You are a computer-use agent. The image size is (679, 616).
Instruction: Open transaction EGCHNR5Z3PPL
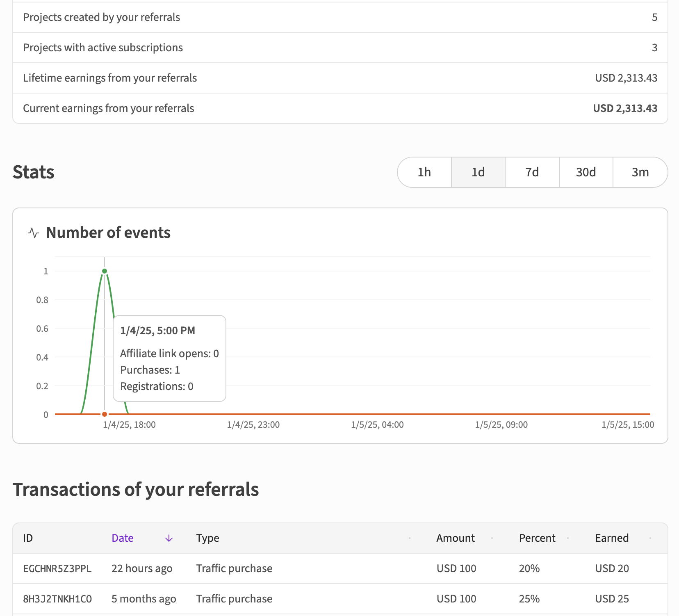coord(57,568)
